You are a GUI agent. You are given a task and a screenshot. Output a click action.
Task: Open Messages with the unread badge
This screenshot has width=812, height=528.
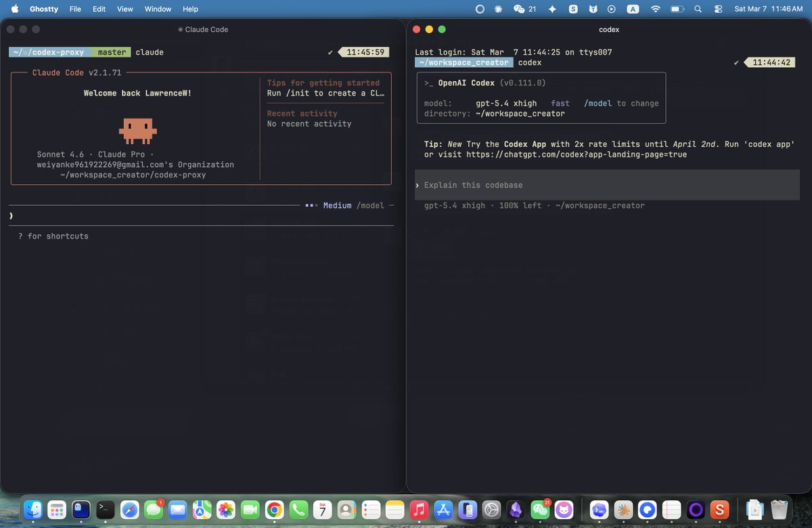[154, 509]
